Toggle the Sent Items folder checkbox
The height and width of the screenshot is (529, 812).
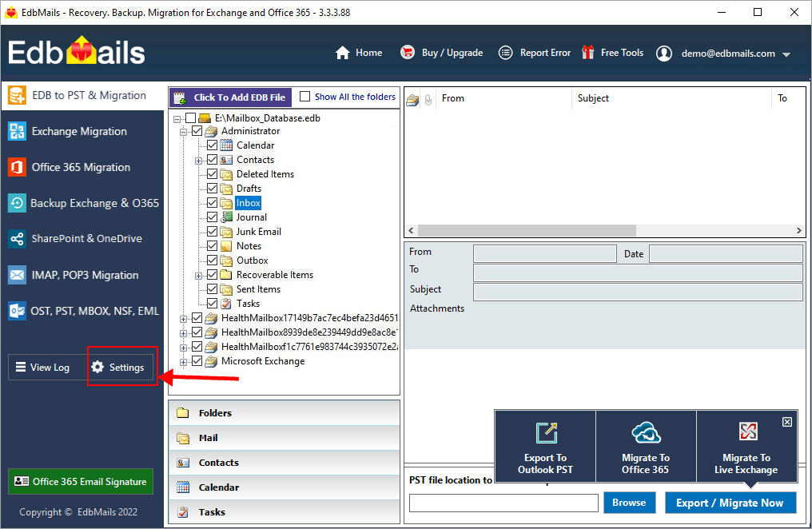212,289
